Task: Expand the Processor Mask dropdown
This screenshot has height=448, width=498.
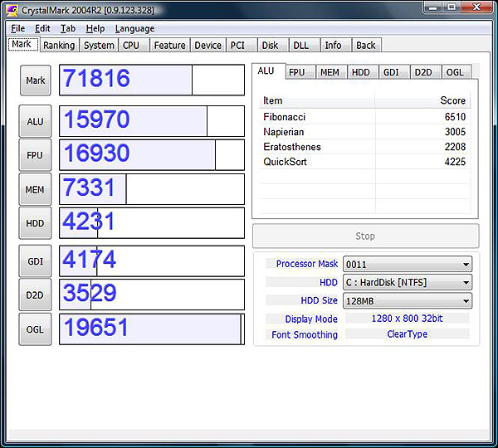Action: coord(408,264)
